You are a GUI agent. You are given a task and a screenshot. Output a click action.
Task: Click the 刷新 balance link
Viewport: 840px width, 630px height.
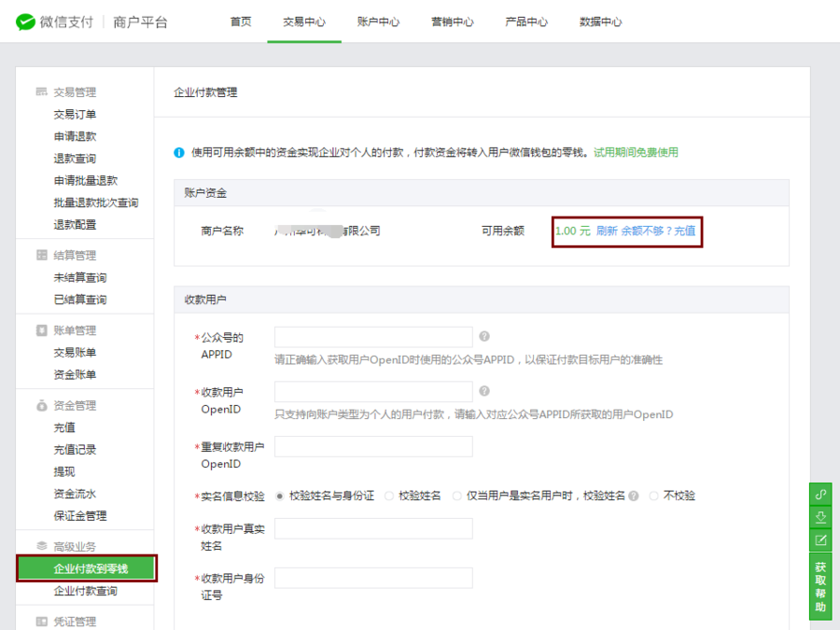pyautogui.click(x=607, y=231)
